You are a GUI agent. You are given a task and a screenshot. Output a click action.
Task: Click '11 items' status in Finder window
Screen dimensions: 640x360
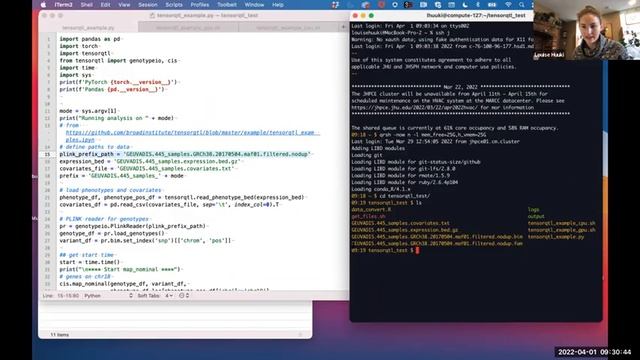click(x=60, y=335)
